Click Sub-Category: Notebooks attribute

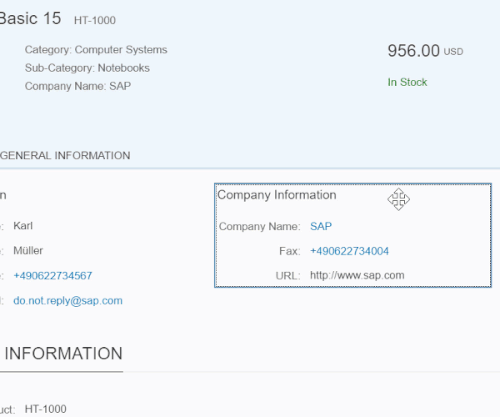(x=87, y=68)
